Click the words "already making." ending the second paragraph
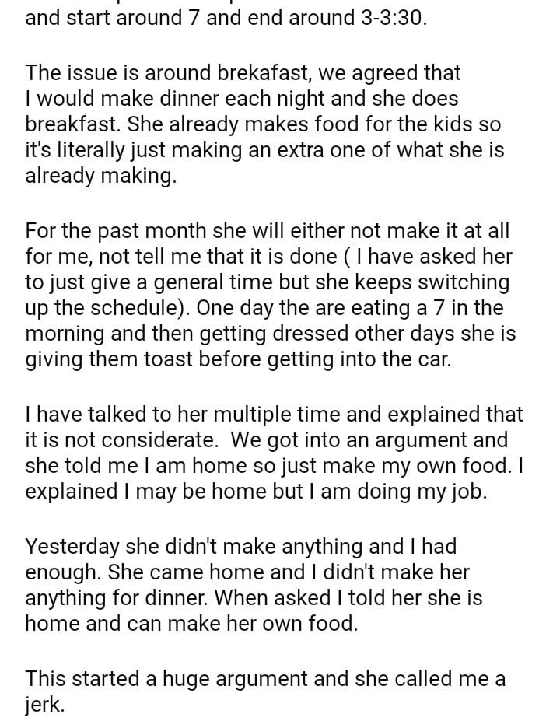Image resolution: width=560 pixels, height=728 pixels. (x=101, y=176)
